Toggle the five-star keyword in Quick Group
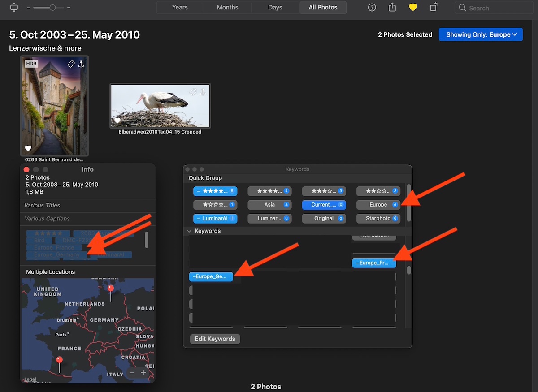538x392 pixels. click(215, 191)
